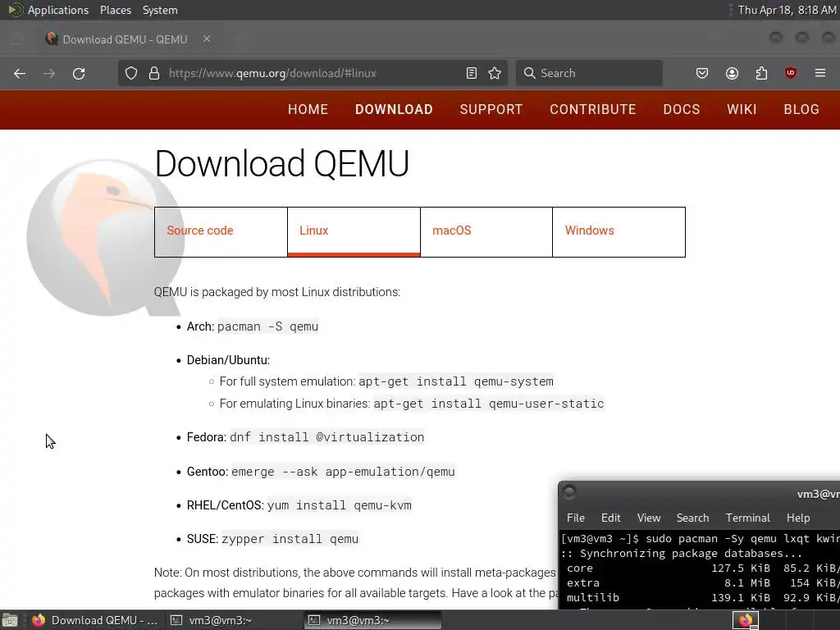Open the WIKI nav link
This screenshot has height=630, width=840.
click(x=742, y=109)
